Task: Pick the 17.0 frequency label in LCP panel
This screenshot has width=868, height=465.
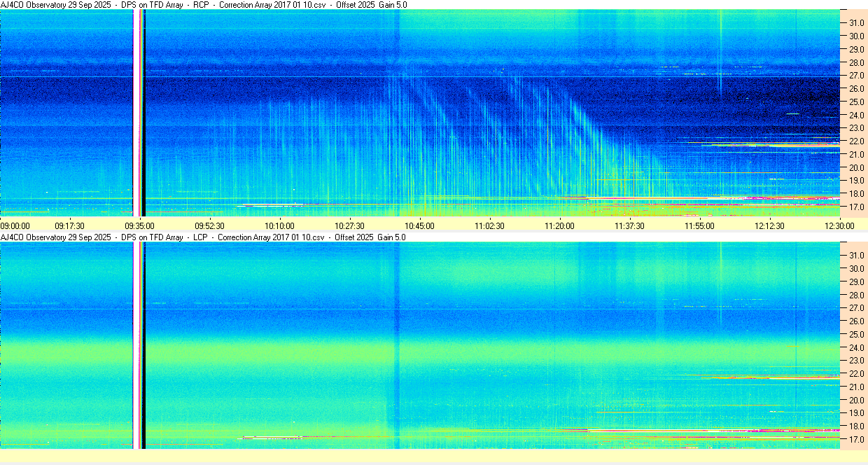Action: pyautogui.click(x=856, y=440)
